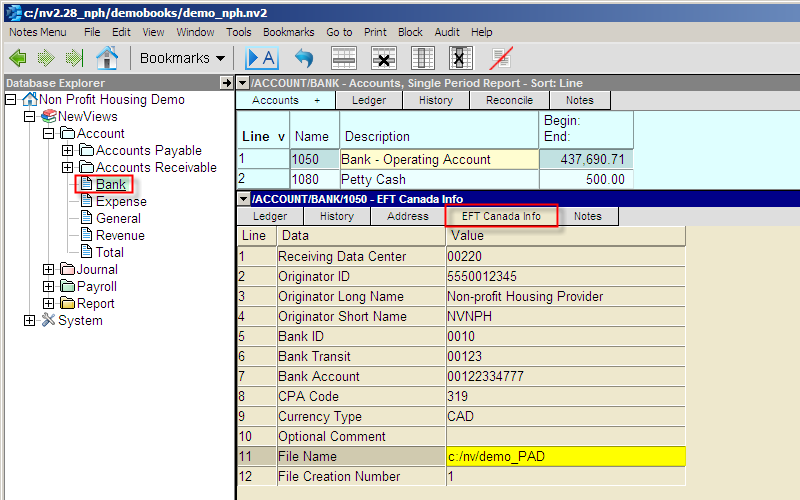The image size is (800, 500).
Task: Click the red-slashed notes icon
Action: (500, 58)
